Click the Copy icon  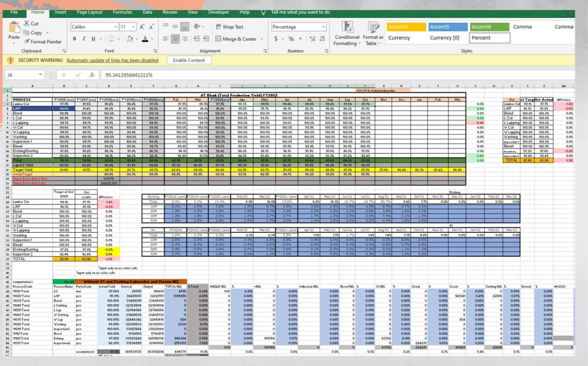pyautogui.click(x=27, y=33)
